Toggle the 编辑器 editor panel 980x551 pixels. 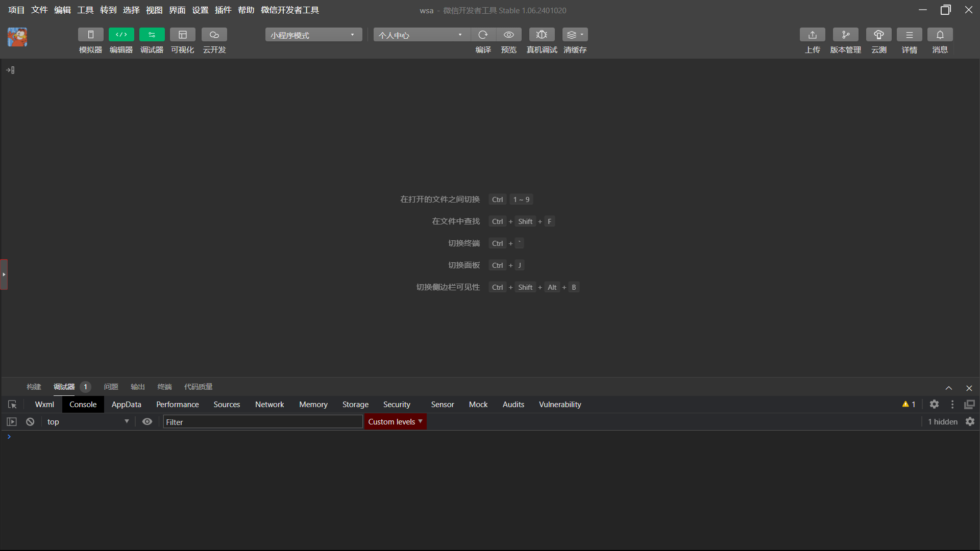pos(121,35)
